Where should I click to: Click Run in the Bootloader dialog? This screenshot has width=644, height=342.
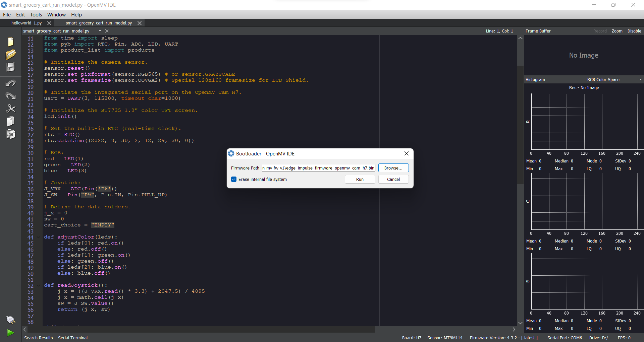click(360, 179)
